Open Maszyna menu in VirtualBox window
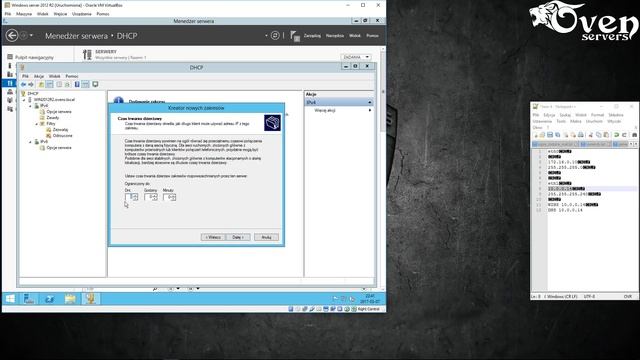The height and width of the screenshot is (360, 640). (x=24, y=14)
